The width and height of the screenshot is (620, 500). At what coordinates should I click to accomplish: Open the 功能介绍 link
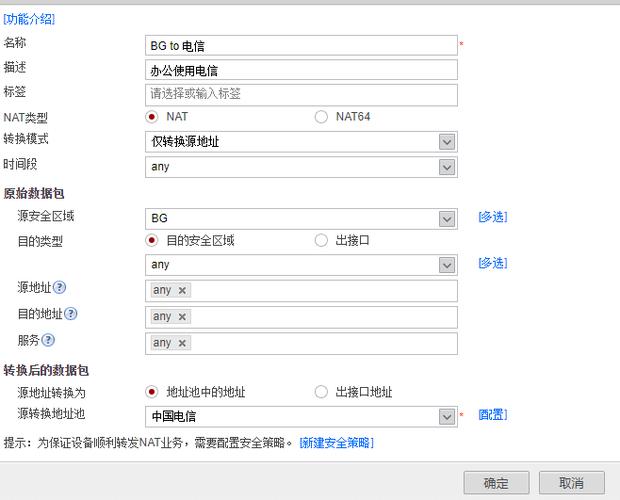tap(29, 19)
